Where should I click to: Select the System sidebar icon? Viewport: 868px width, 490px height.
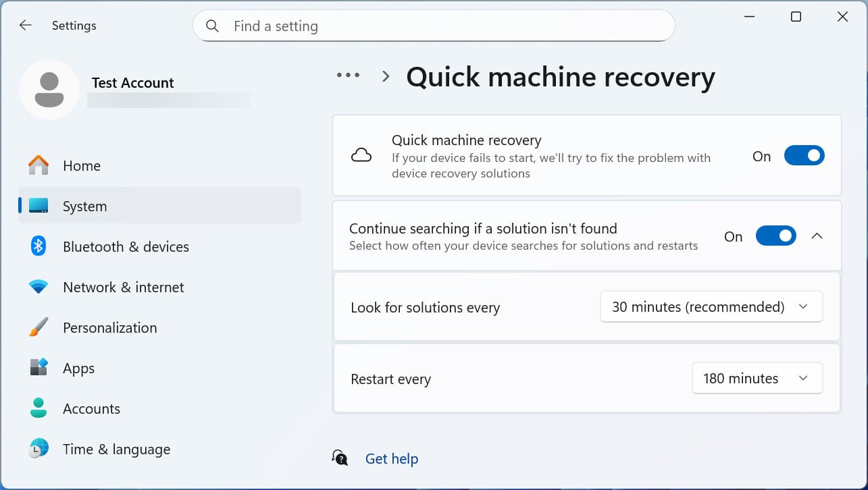[x=39, y=206]
